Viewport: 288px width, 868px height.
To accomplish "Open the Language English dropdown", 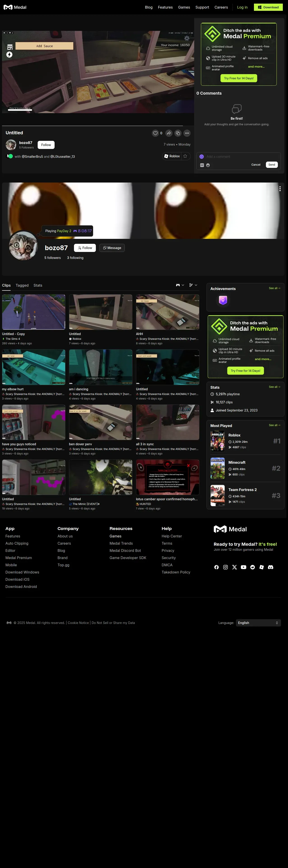I will point(258,623).
